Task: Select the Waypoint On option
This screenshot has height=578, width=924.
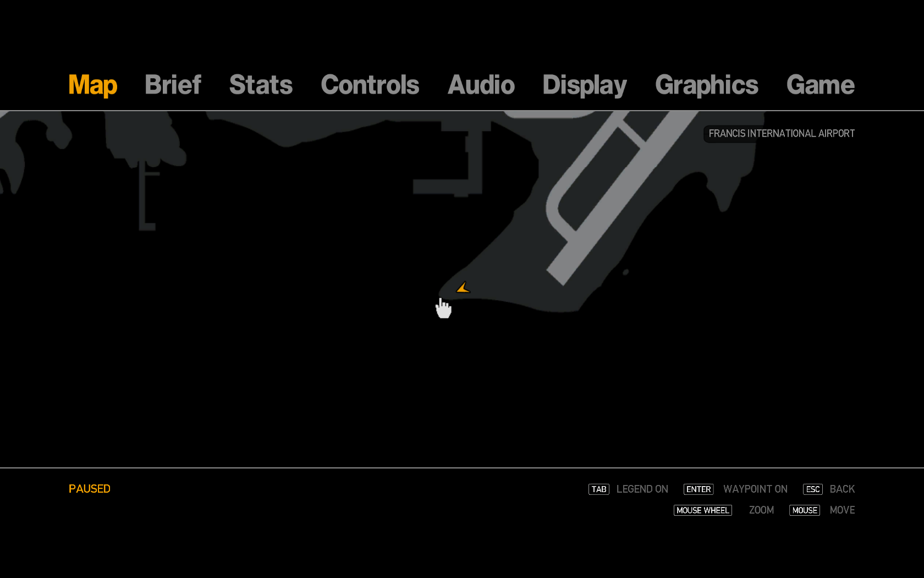Action: [x=755, y=489]
